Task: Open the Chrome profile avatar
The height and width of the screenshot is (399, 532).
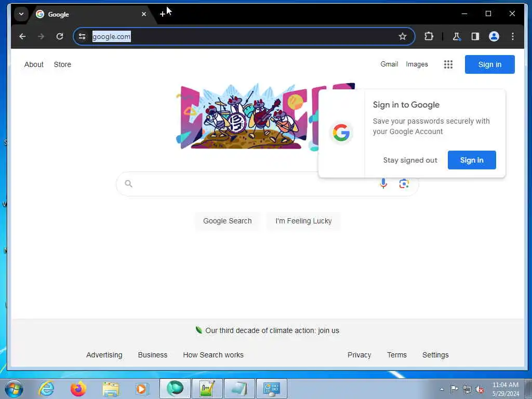Action: point(494,36)
